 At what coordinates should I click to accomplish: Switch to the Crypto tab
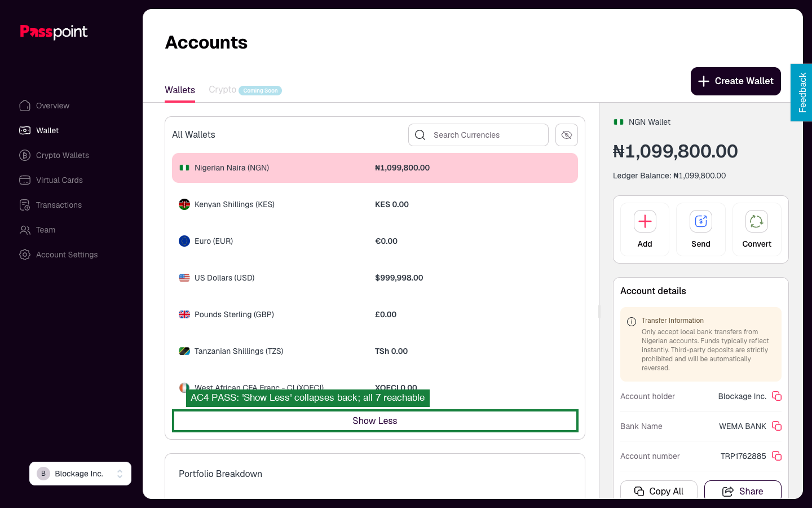tap(222, 90)
